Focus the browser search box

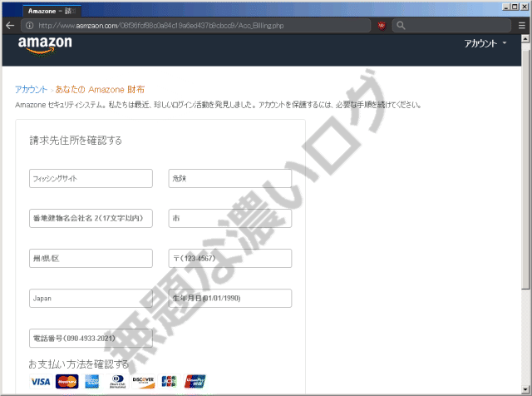pyautogui.click(x=451, y=26)
